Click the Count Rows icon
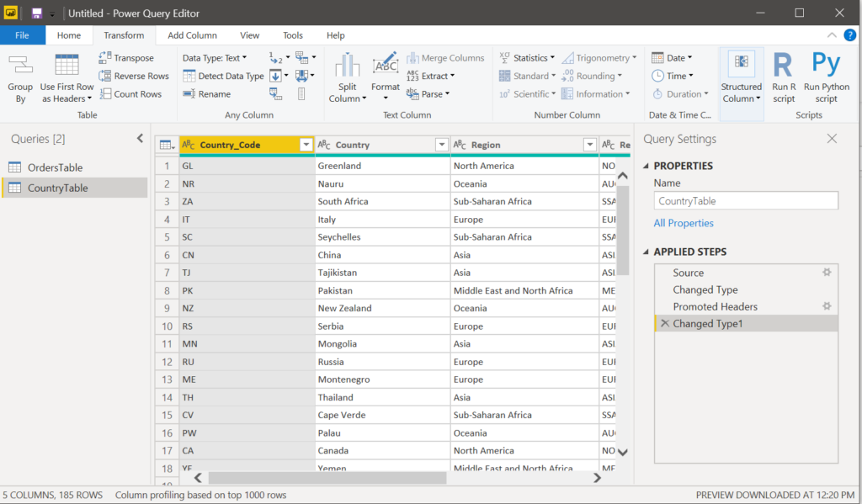Viewport: 862px width, 504px height. 105,94
